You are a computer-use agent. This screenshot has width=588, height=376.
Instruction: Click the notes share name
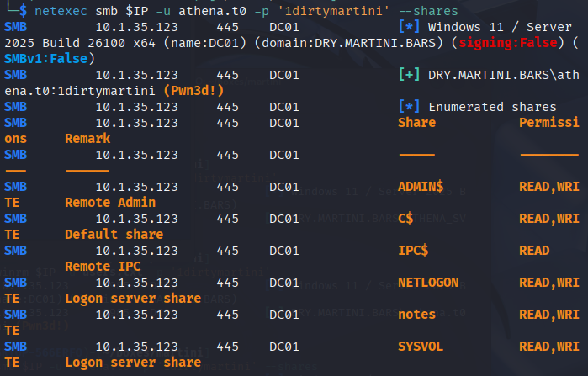tap(416, 315)
